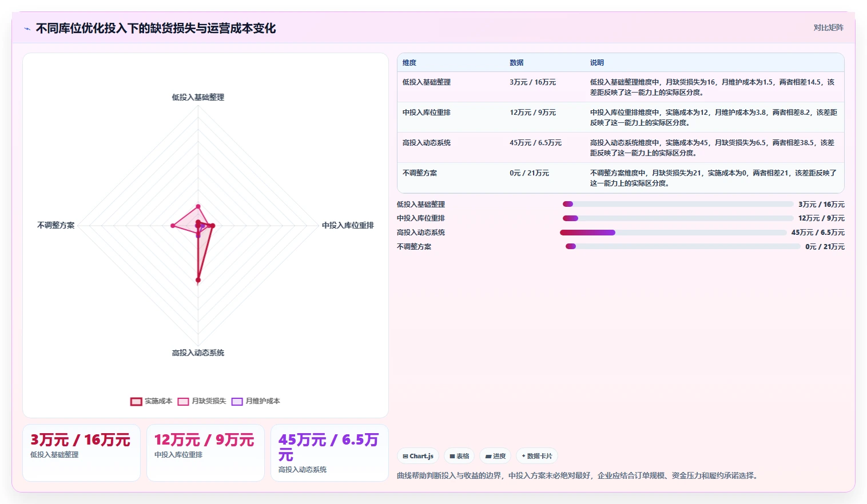Click the Chart.js tag button
This screenshot has width=867, height=504.
[x=418, y=456]
